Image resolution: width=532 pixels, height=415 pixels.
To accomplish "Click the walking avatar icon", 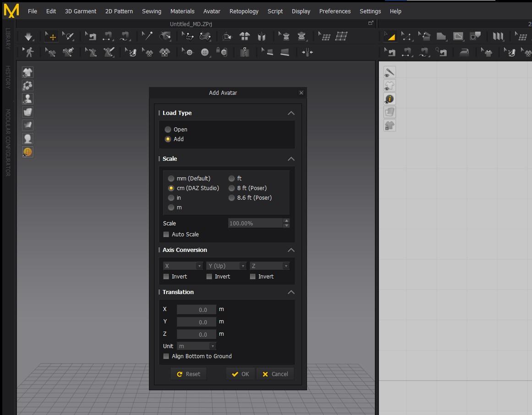I will point(29,53).
